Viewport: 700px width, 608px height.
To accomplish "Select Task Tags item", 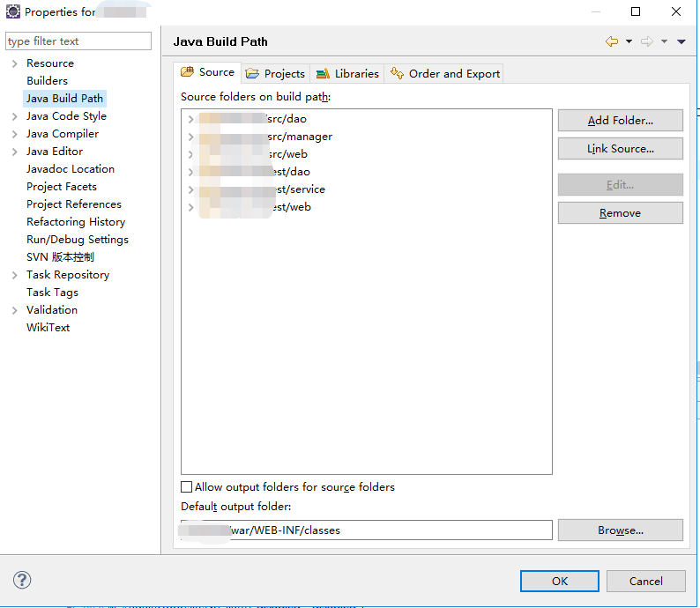I will pyautogui.click(x=52, y=293).
